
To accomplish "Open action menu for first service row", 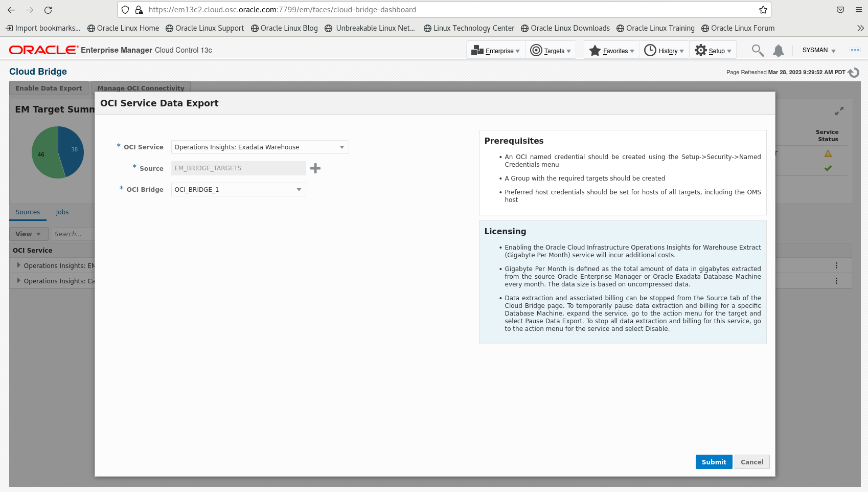I will click(x=836, y=265).
